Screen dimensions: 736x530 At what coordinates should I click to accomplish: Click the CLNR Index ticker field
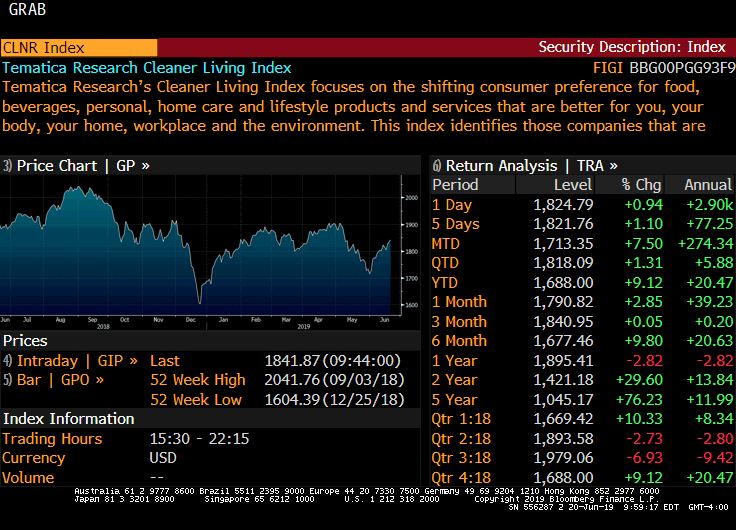pos(79,48)
